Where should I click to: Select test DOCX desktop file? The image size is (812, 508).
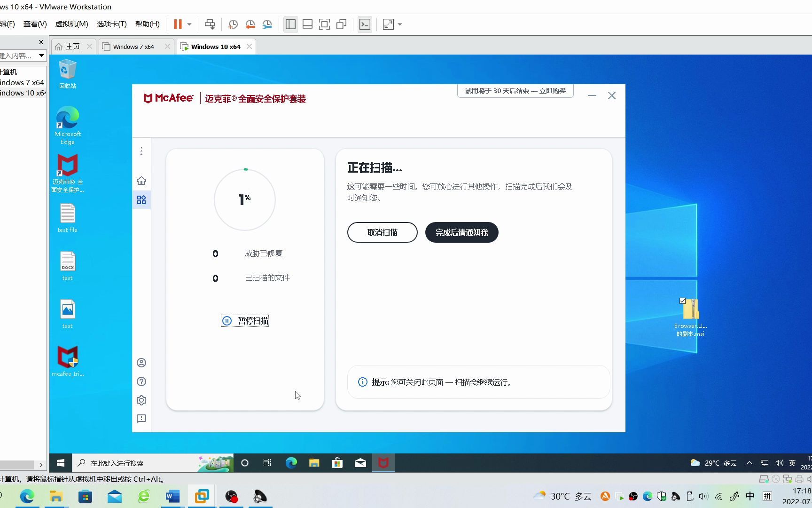click(68, 266)
